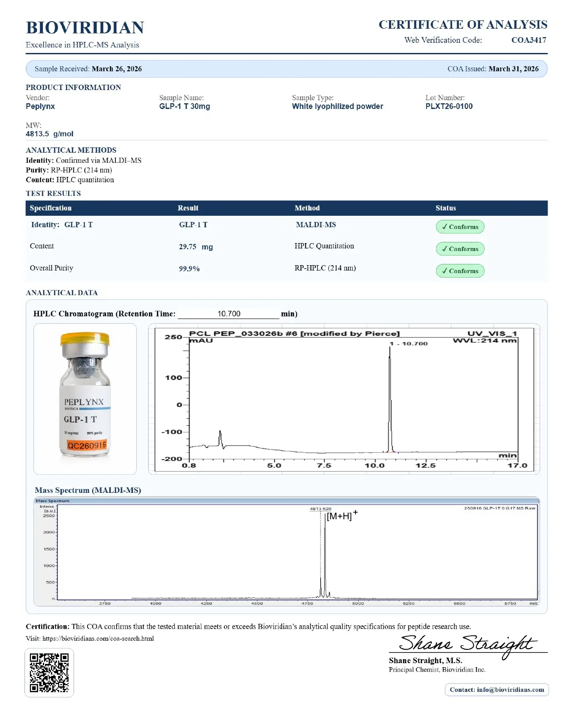The image size is (563, 728).
Task: Click the Status column header
Action: click(446, 208)
